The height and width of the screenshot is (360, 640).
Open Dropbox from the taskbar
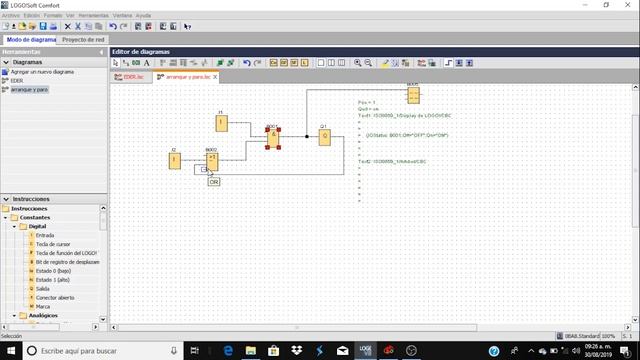tap(297, 351)
